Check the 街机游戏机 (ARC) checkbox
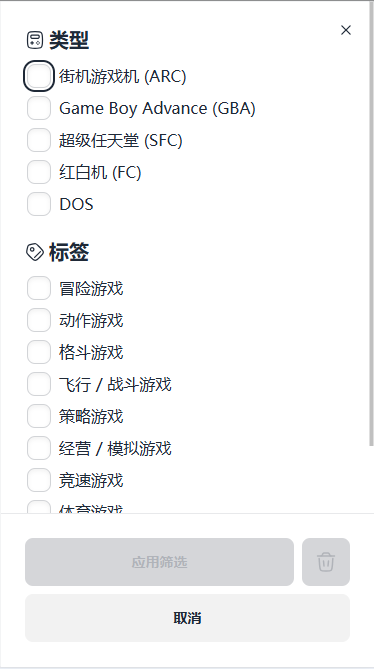The image size is (374, 669). pos(39,76)
